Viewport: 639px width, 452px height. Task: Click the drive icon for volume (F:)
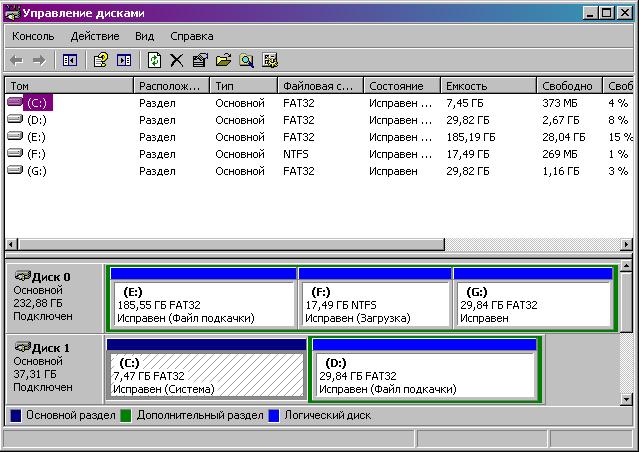[x=15, y=153]
